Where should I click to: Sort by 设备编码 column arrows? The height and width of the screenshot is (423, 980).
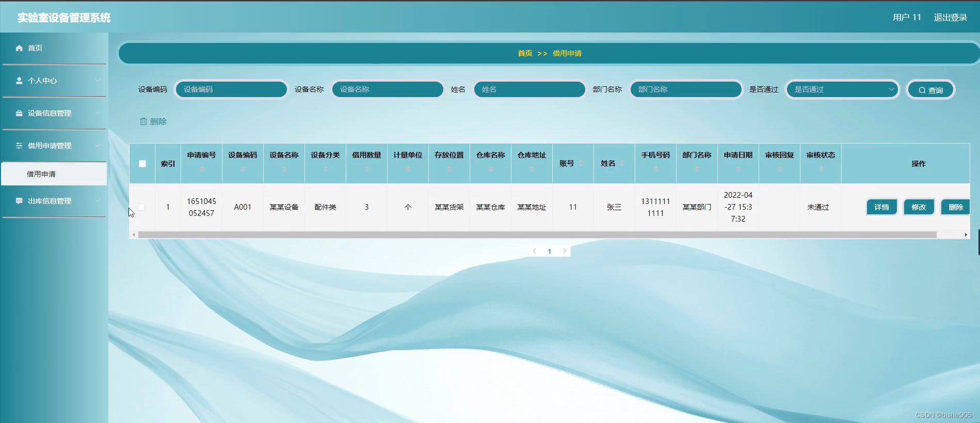243,169
